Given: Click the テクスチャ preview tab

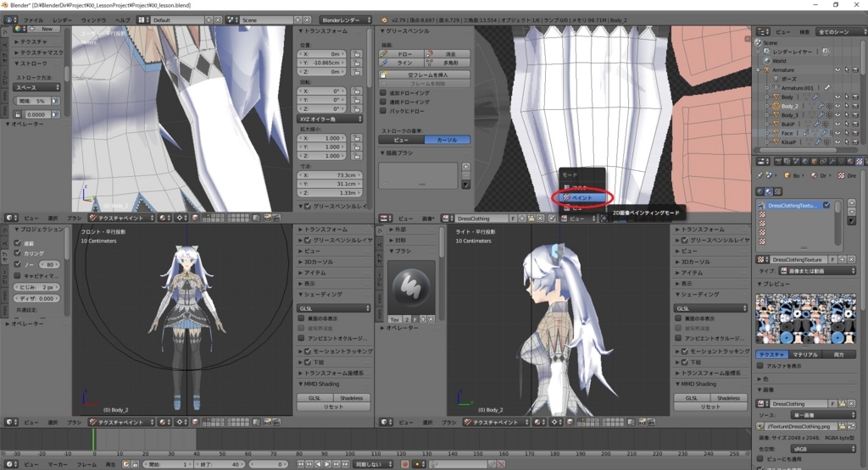Looking at the screenshot, I should click(771, 355).
